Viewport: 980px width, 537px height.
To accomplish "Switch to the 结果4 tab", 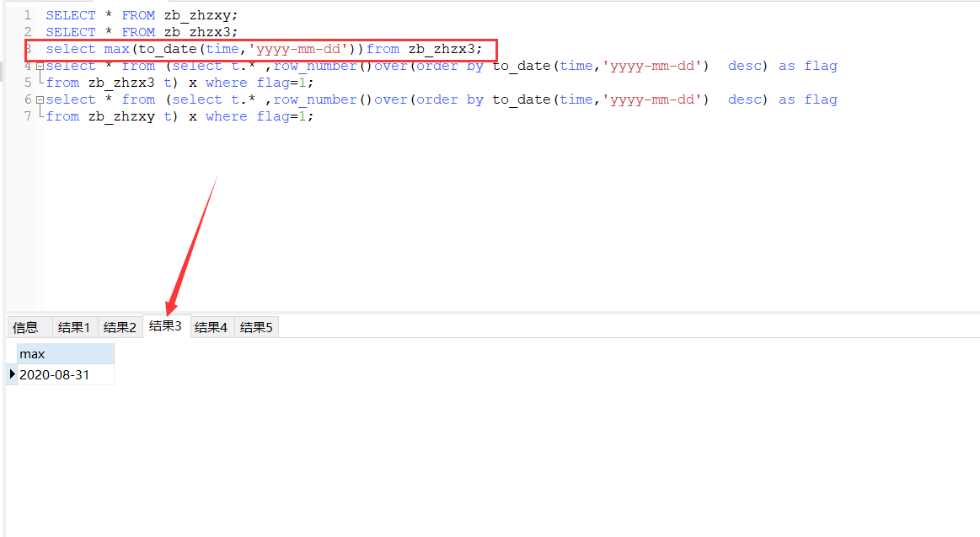I will pyautogui.click(x=212, y=327).
